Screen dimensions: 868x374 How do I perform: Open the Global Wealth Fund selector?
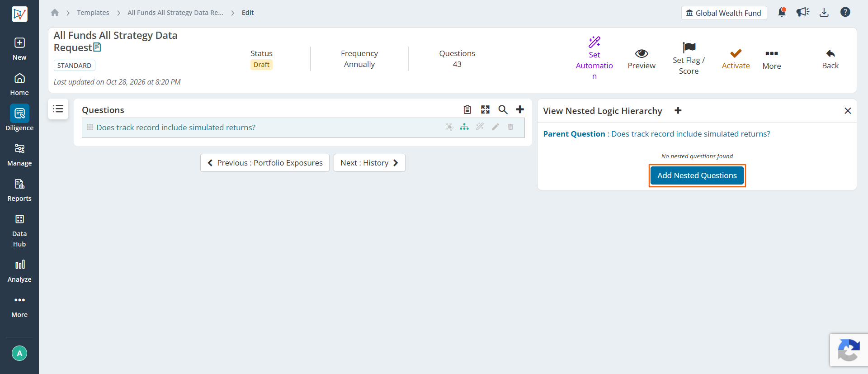(x=724, y=13)
